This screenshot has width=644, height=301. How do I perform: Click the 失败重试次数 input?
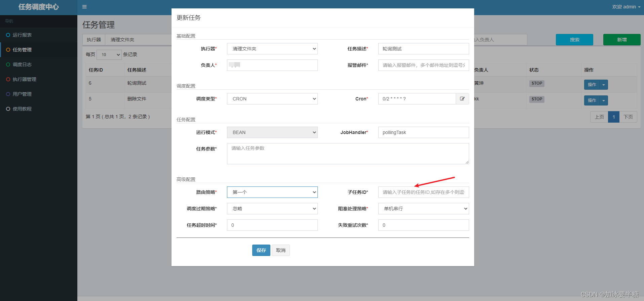[424, 225]
